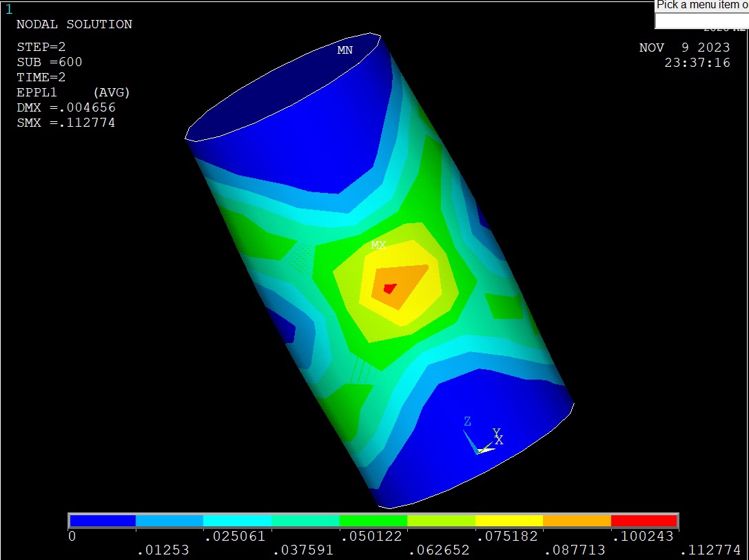Image resolution: width=749 pixels, height=560 pixels.
Task: Select the cyan legend swatch near .025061
Action: tap(238, 520)
